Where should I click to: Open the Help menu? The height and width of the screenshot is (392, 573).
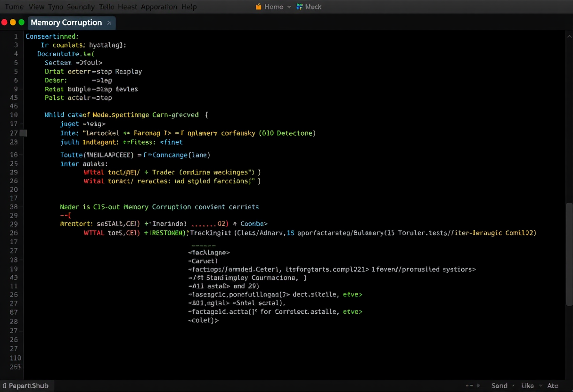(x=189, y=7)
